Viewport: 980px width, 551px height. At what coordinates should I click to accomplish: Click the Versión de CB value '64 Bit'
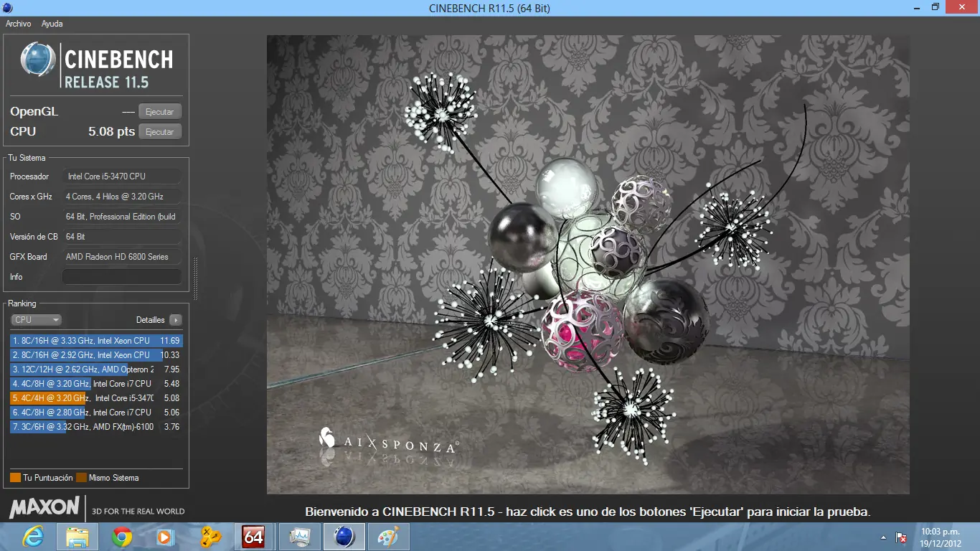122,237
